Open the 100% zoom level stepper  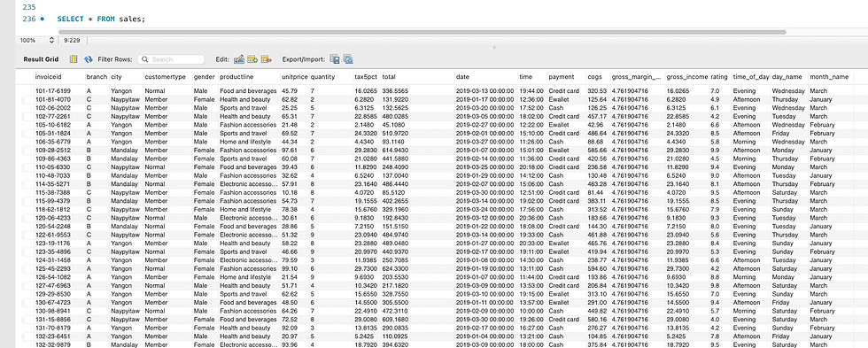click(x=52, y=41)
